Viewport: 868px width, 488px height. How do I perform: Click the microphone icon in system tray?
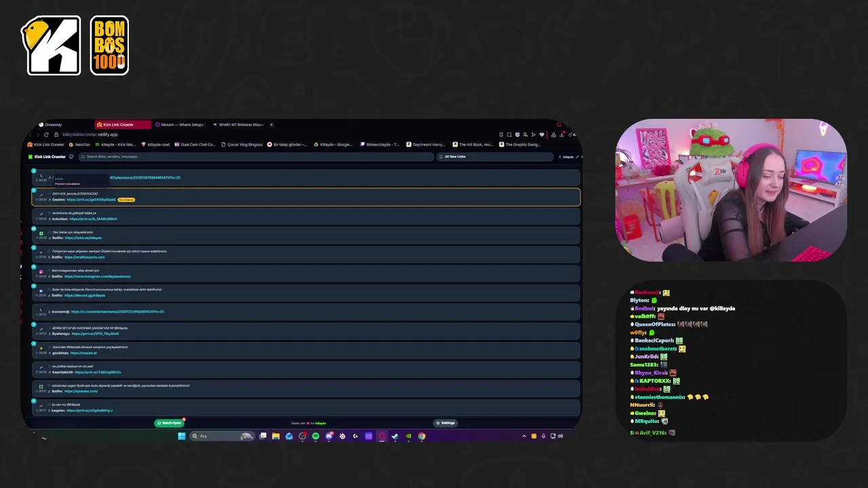click(x=543, y=436)
